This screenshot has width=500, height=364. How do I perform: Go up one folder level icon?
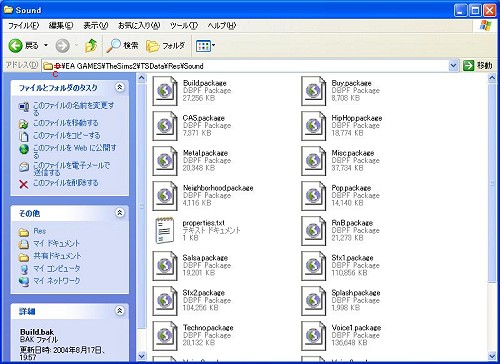91,46
